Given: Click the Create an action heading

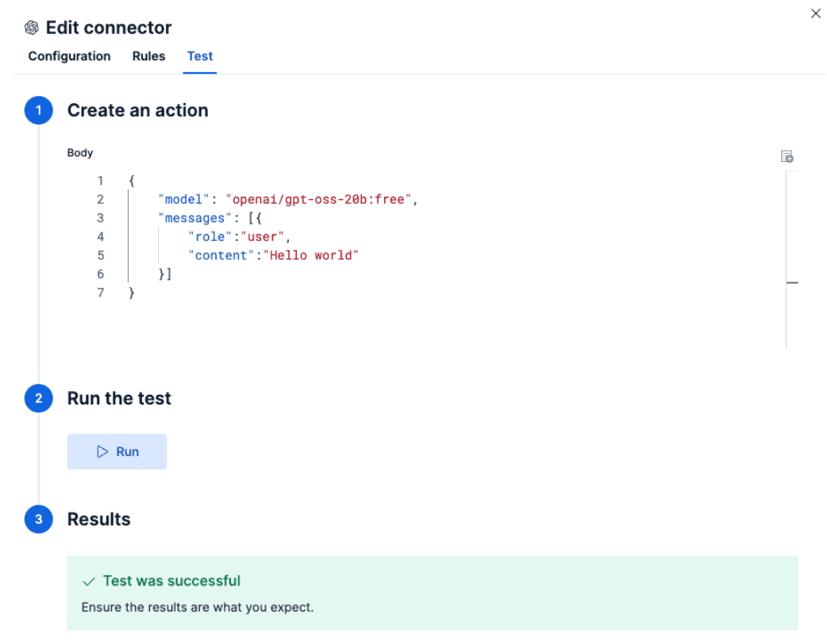Looking at the screenshot, I should click(x=137, y=110).
